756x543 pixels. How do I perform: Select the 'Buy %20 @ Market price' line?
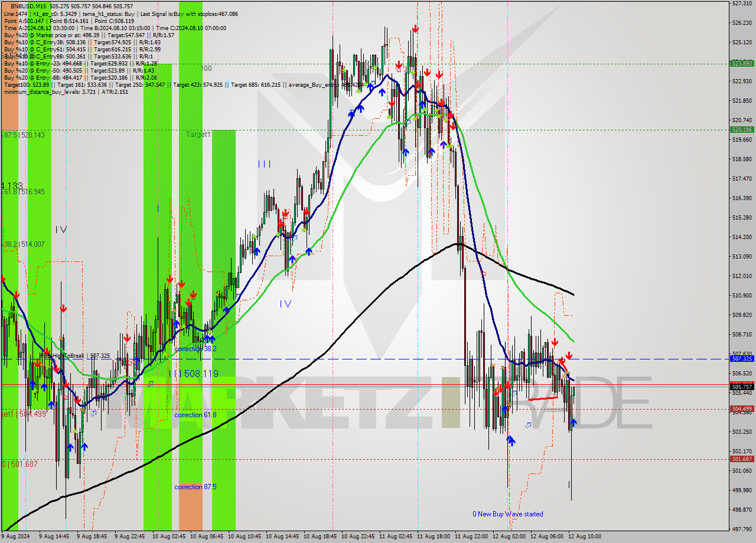[89, 35]
